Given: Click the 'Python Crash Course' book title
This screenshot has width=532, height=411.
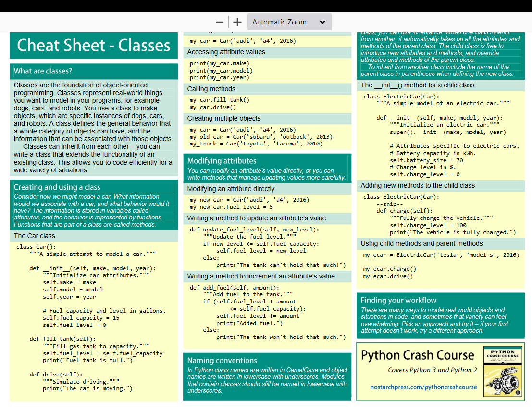Looking at the screenshot, I should [417, 355].
